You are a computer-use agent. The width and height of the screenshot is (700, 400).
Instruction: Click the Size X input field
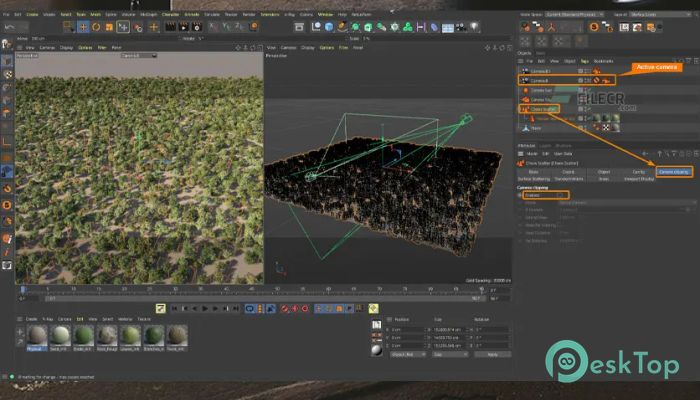tap(450, 329)
